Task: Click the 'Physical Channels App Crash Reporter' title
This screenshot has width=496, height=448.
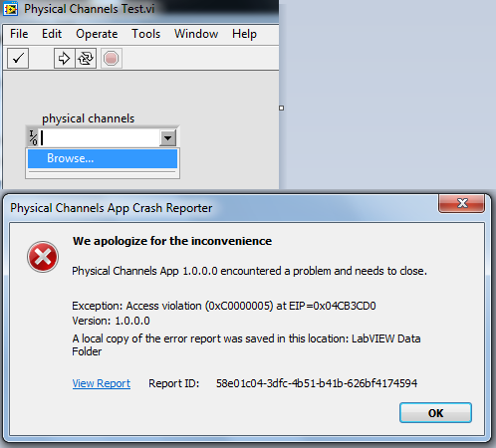Action: (x=112, y=208)
